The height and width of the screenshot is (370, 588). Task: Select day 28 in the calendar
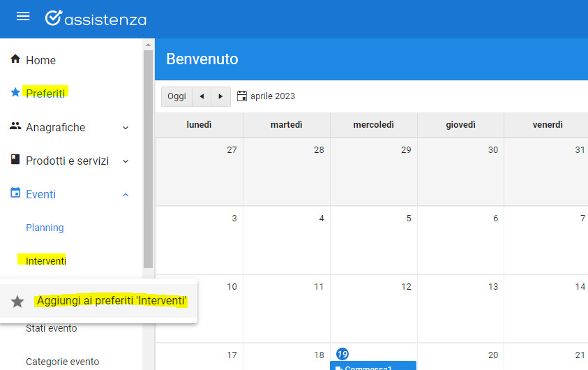pos(319,149)
